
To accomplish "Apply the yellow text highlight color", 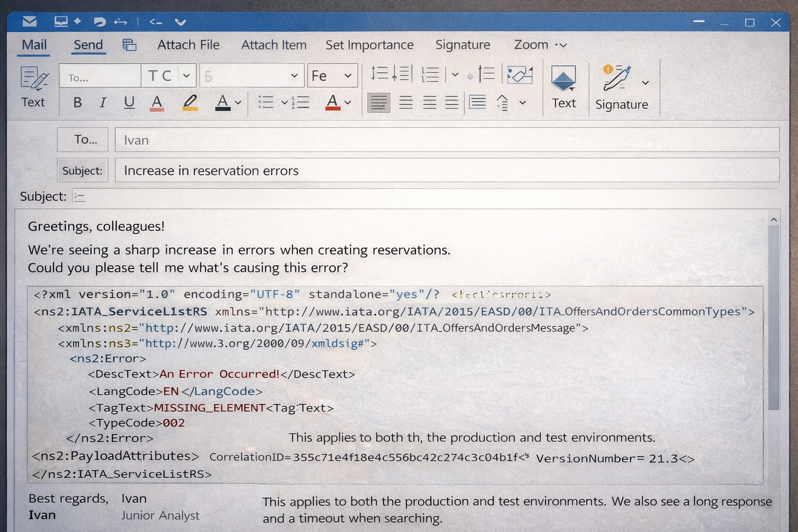I will tap(190, 102).
